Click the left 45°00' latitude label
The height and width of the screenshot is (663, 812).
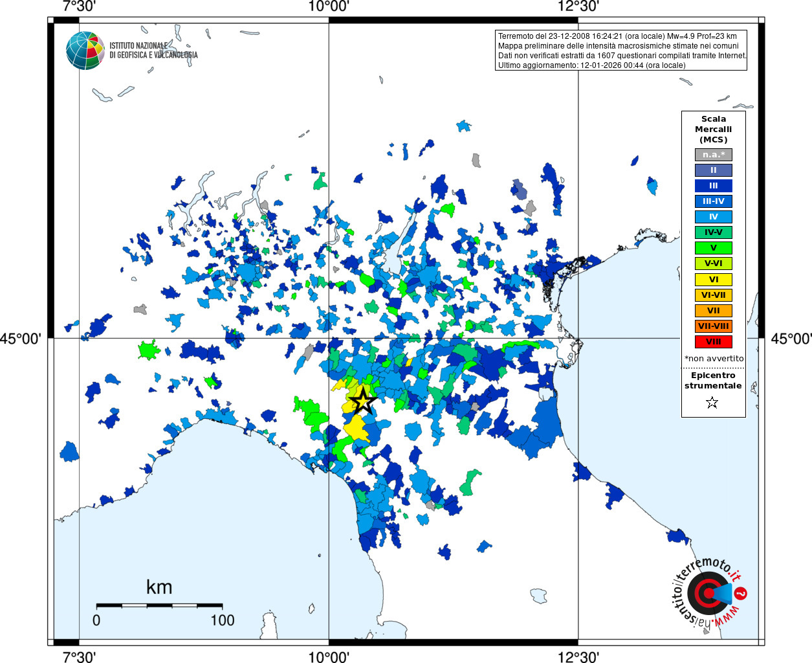21,339
